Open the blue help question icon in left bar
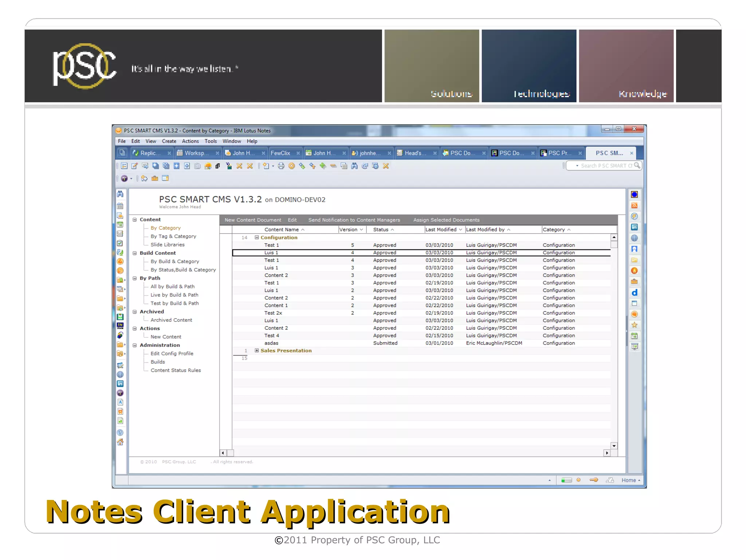This screenshot has height=560, width=746. pyautogui.click(x=120, y=433)
